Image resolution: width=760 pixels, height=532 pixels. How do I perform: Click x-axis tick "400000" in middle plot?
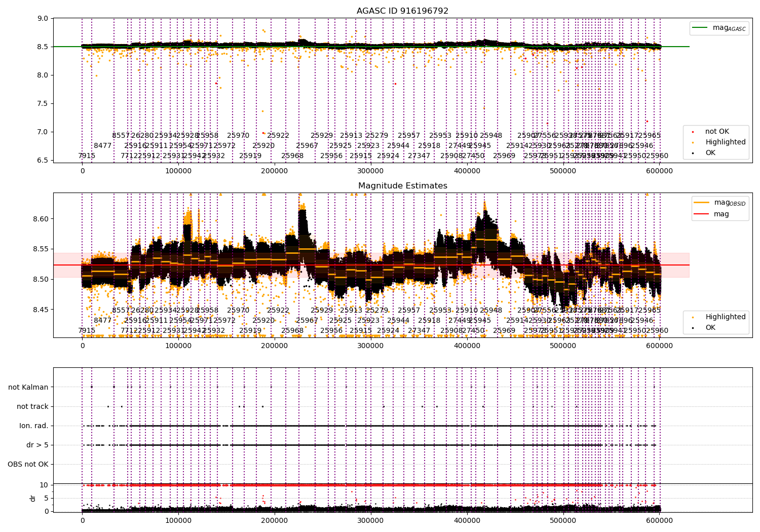coord(467,346)
